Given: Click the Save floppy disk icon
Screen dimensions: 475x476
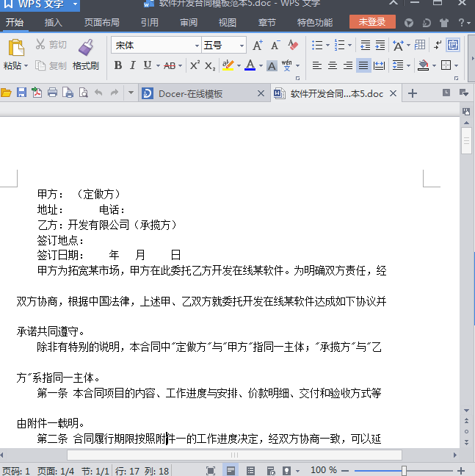Looking at the screenshot, I should [x=21, y=93].
